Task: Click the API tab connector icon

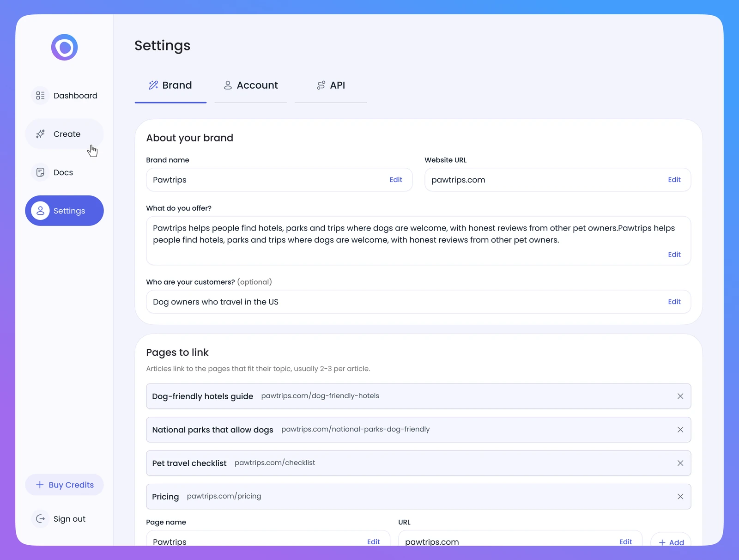Action: click(321, 85)
